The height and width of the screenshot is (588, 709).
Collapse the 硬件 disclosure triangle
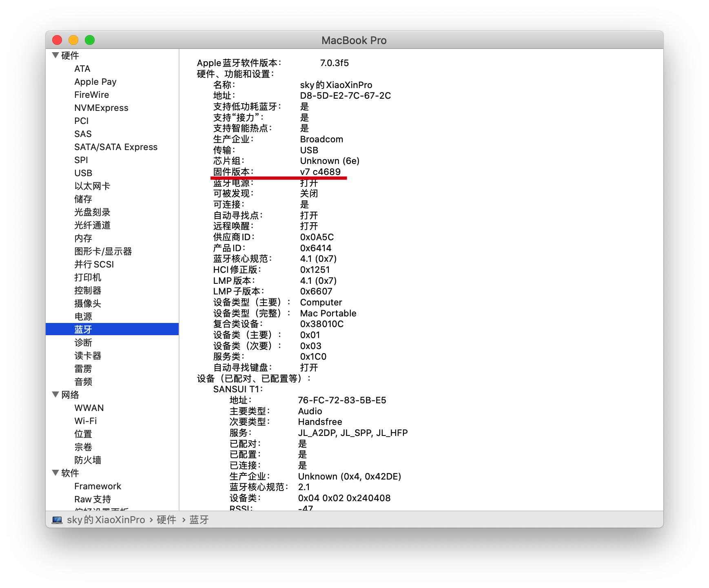[x=55, y=55]
